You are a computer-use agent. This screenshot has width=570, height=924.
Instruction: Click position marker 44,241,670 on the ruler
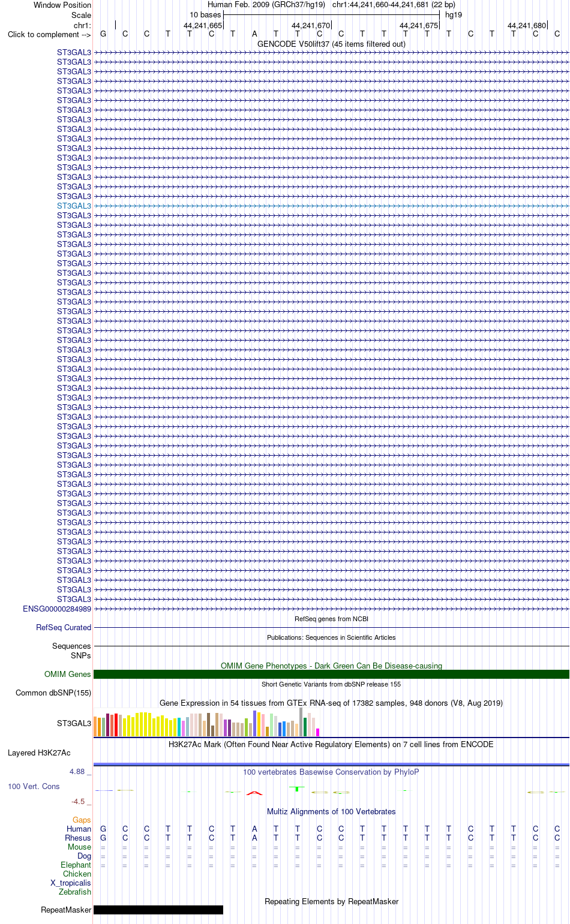311,26
